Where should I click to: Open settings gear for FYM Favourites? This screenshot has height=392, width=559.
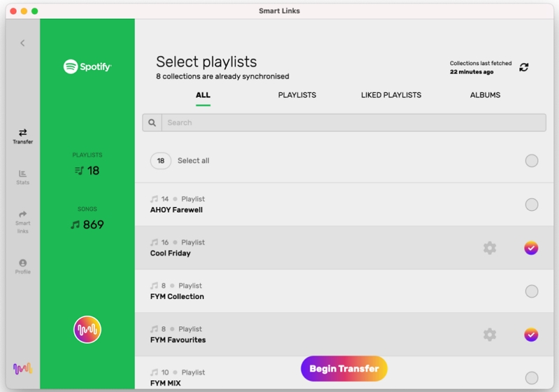[x=490, y=335]
